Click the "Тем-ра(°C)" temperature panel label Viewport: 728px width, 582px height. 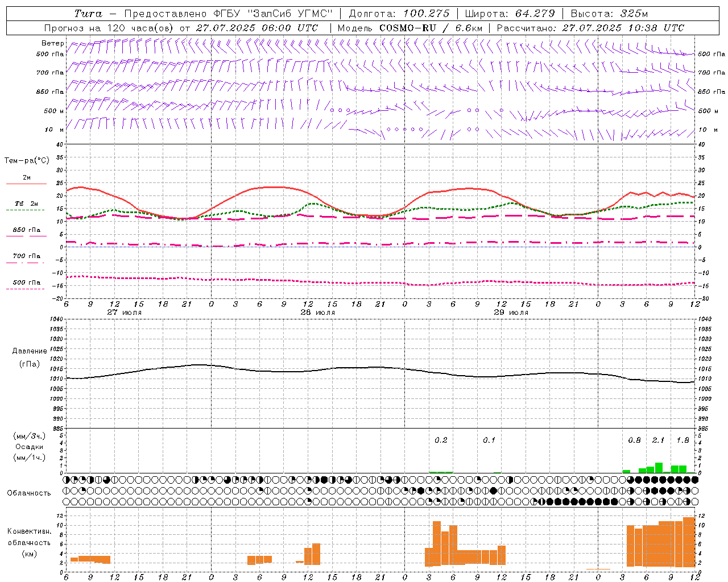[x=27, y=161]
